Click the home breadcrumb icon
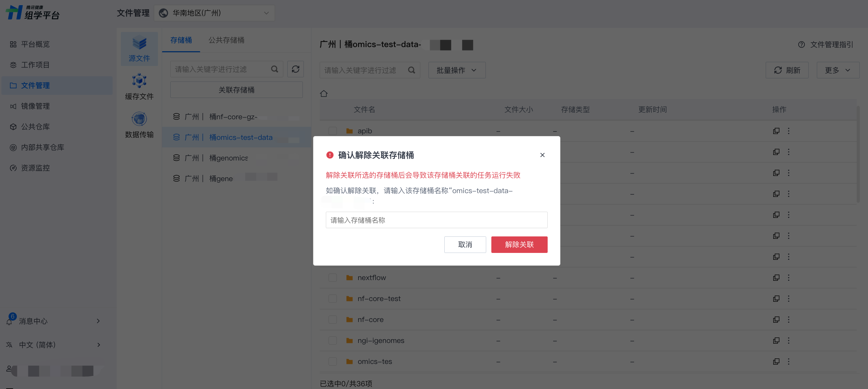868x389 pixels. point(323,93)
